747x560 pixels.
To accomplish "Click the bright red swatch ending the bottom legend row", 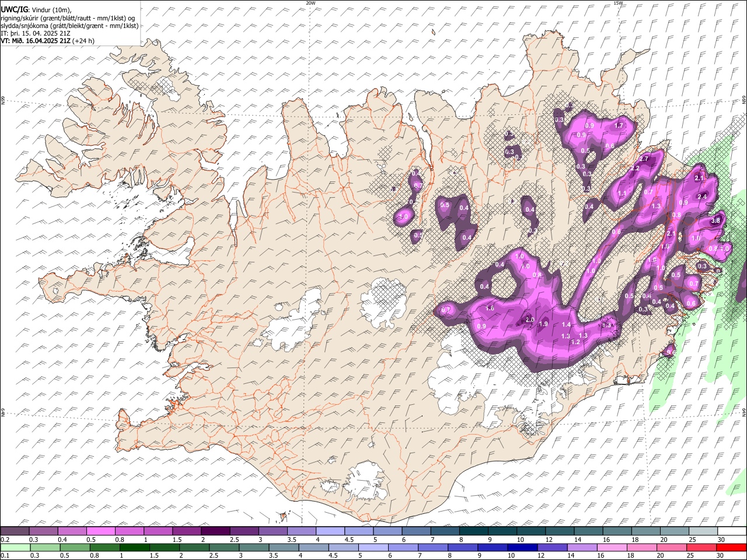I will (x=731, y=548).
